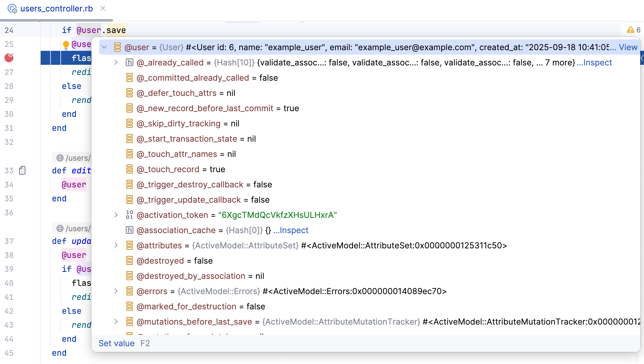Click the yellow intention lightbulb icon
The height and width of the screenshot is (364, 644).
coord(66,45)
